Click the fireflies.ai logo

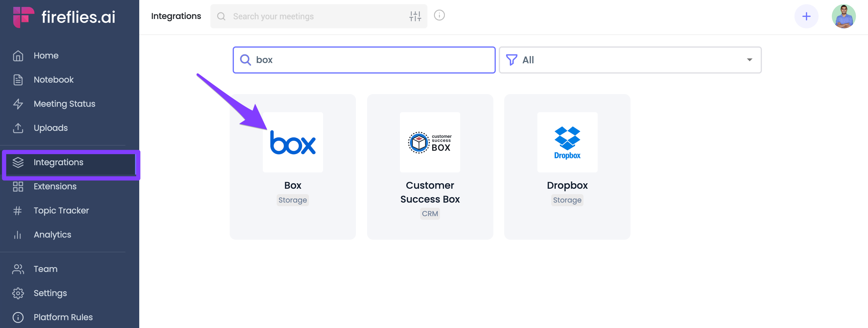tap(64, 17)
